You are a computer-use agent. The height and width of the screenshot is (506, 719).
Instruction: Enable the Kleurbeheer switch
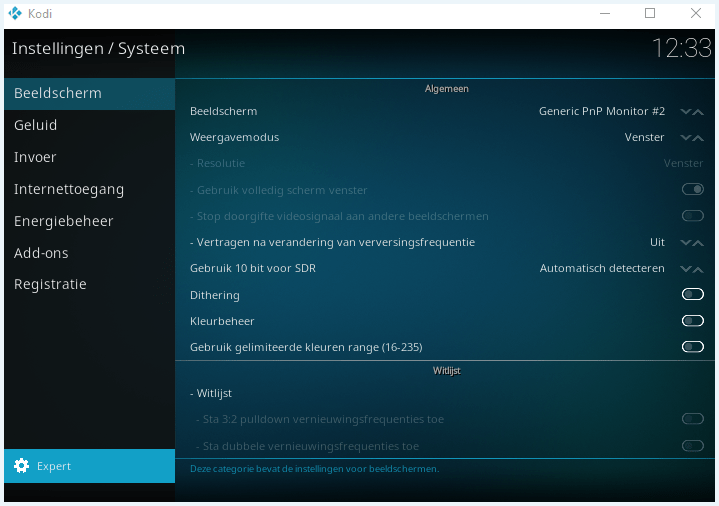point(692,321)
